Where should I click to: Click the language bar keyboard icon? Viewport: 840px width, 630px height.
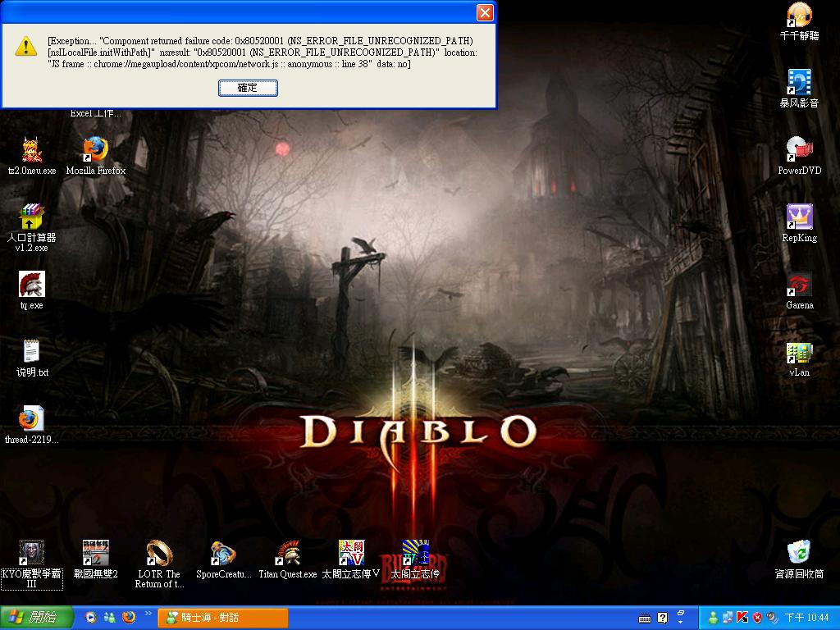coord(645,619)
